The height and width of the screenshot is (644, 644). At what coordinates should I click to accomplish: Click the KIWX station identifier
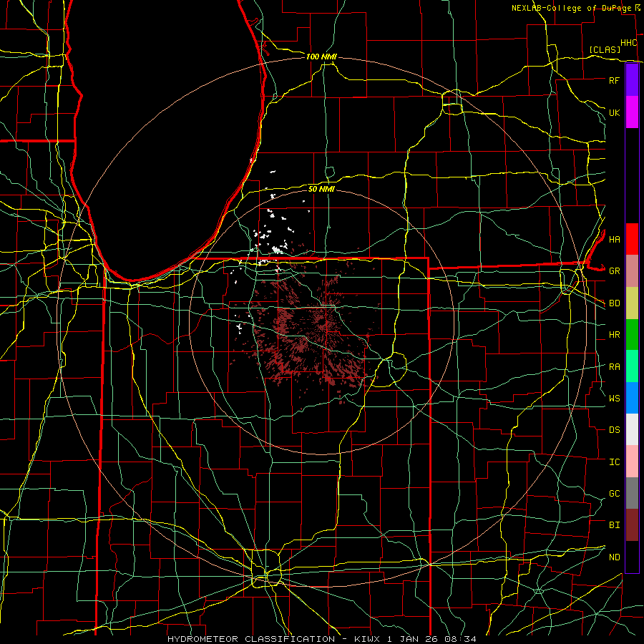point(366,639)
